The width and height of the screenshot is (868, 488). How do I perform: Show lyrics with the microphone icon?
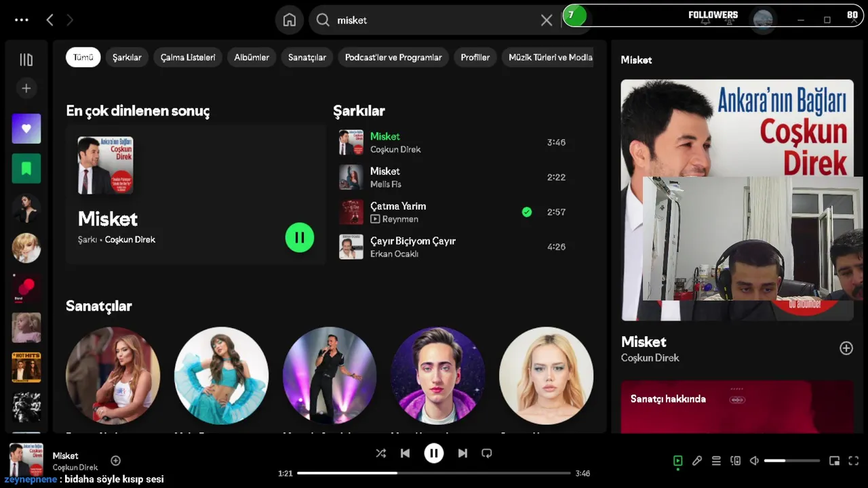tap(697, 461)
